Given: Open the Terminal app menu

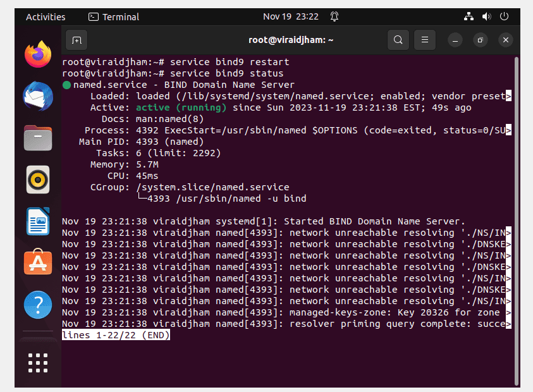Looking at the screenshot, I should [114, 17].
